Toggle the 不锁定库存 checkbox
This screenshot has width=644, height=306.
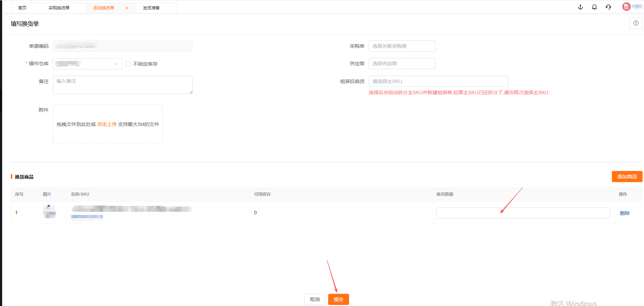128,64
